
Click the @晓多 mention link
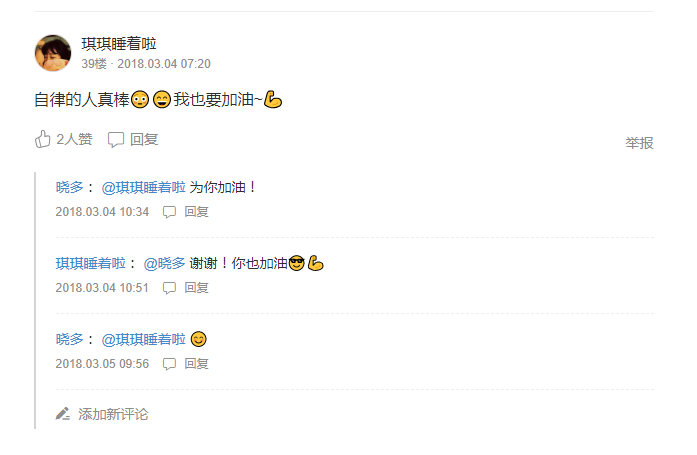click(x=164, y=263)
